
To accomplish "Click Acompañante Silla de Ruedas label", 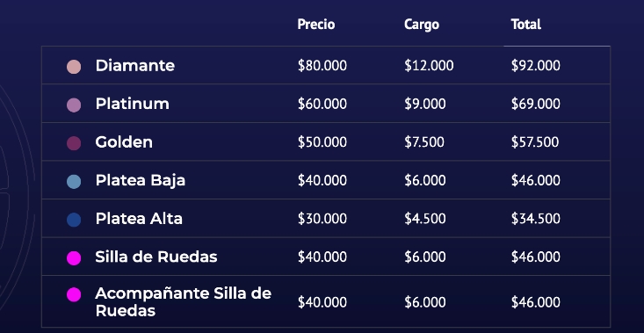I will [x=183, y=301].
